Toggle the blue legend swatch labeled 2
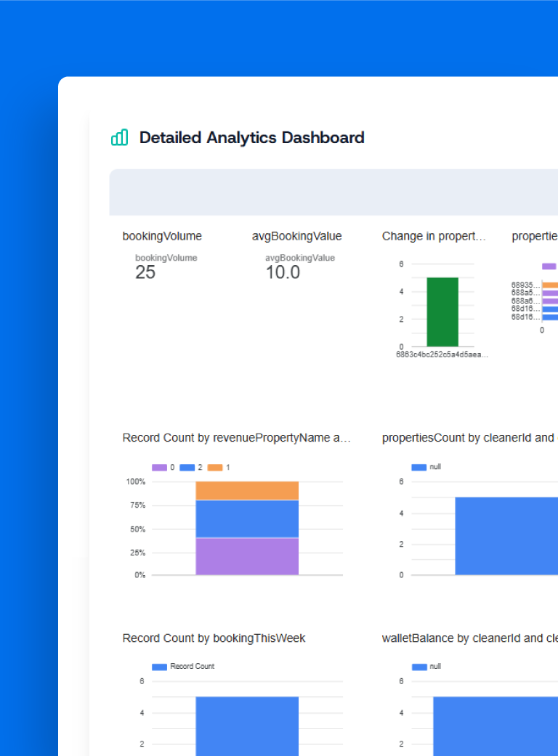The image size is (558, 756). (x=187, y=468)
